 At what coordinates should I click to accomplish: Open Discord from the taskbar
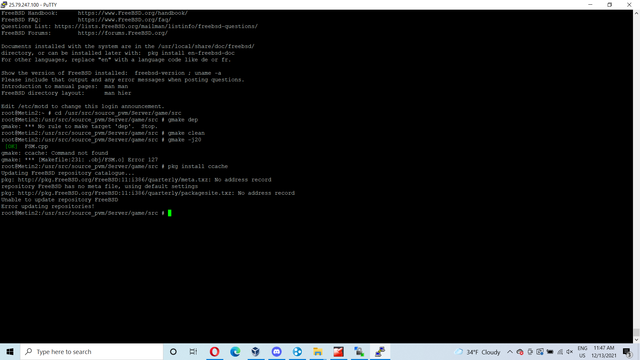[x=276, y=351]
